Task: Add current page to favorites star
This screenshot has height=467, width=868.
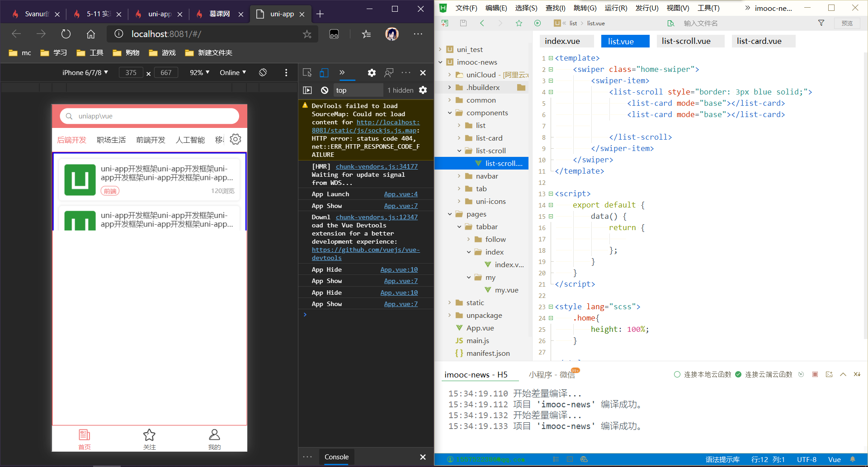Action: click(307, 34)
